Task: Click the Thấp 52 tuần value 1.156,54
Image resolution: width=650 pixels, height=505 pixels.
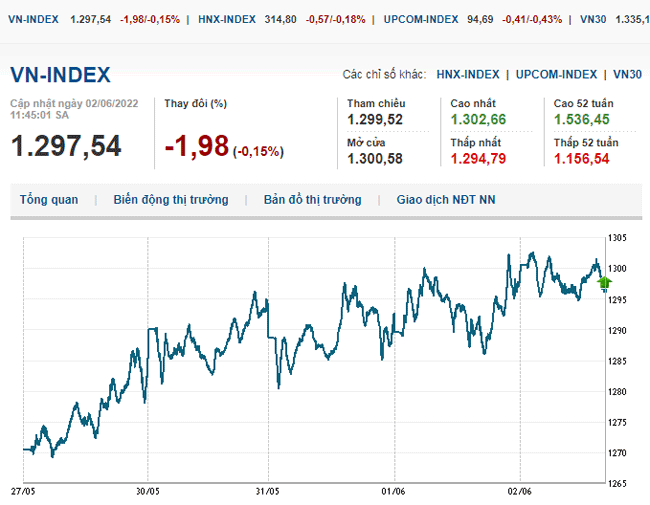Action: coord(582,158)
